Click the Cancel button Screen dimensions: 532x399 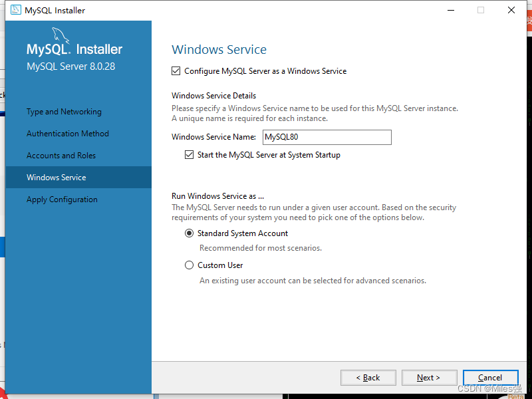(490, 378)
